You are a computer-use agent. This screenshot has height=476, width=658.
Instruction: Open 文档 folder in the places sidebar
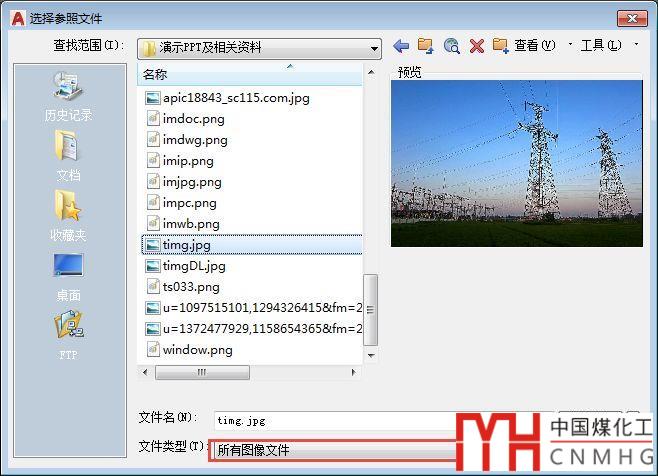[68, 155]
